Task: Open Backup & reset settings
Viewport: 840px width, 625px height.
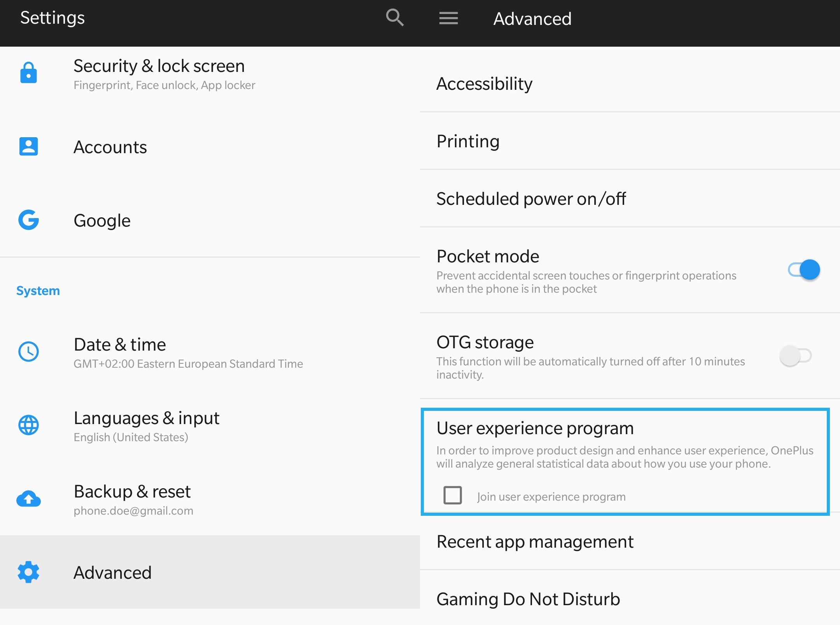Action: pos(210,499)
